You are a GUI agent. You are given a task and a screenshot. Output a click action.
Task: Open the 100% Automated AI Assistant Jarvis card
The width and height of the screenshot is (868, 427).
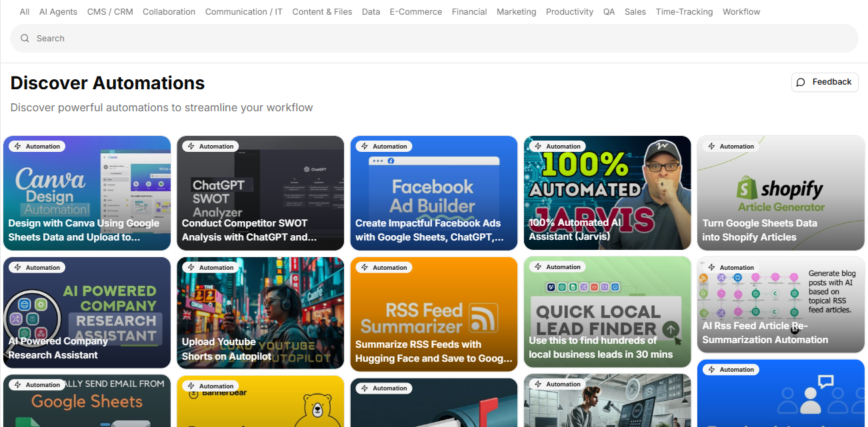point(607,193)
